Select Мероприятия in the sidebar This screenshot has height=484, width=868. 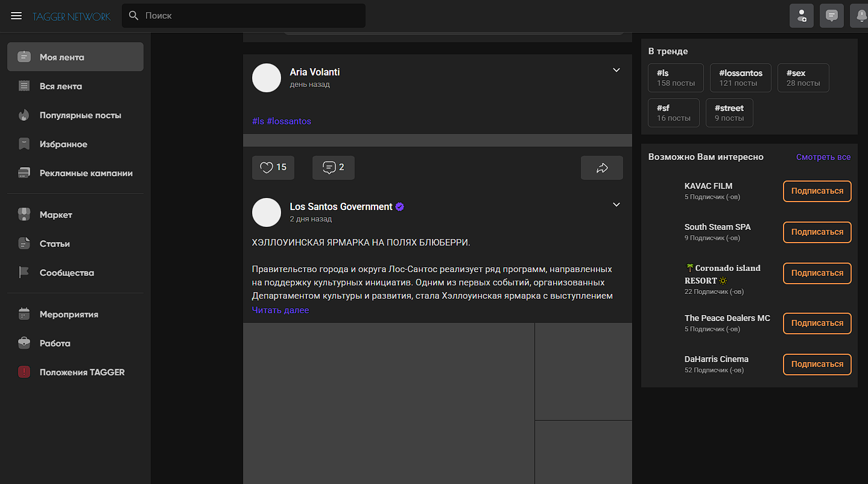point(69,314)
